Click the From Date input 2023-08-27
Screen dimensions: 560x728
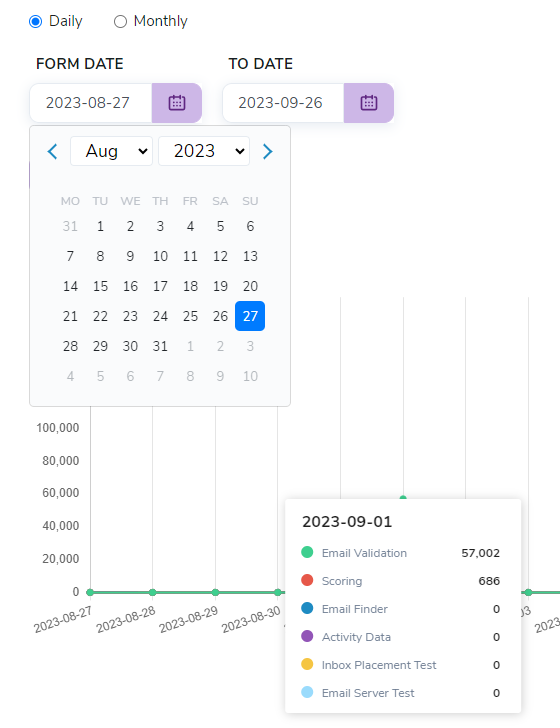click(91, 103)
